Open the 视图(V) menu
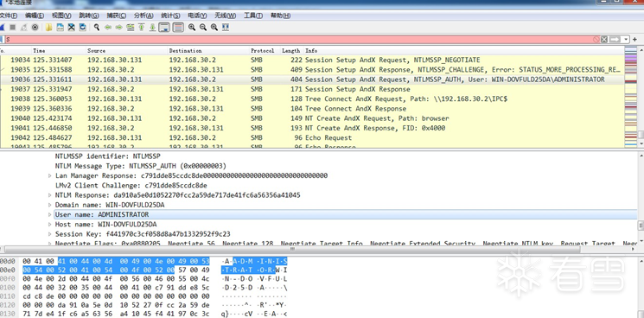The height and width of the screenshot is (318, 644). [x=61, y=16]
